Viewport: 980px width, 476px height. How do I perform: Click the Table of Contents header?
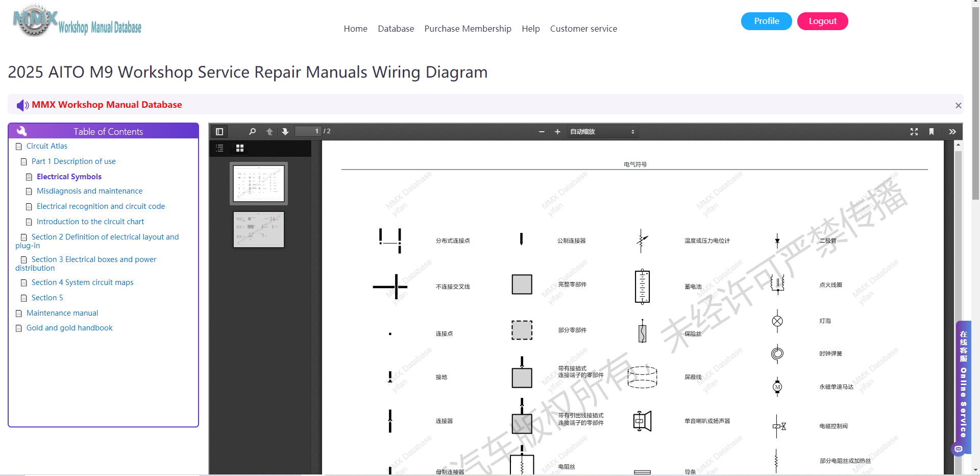pyautogui.click(x=103, y=131)
